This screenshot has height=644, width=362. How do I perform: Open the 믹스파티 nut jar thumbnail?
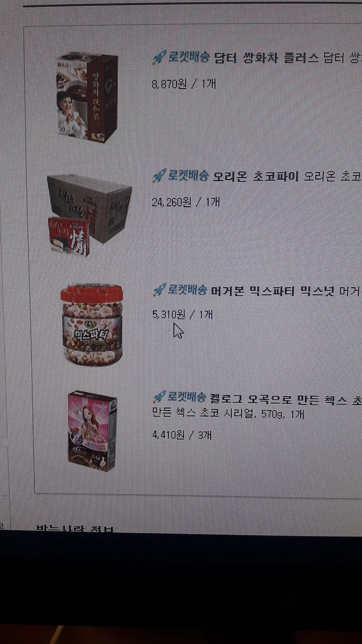click(92, 325)
